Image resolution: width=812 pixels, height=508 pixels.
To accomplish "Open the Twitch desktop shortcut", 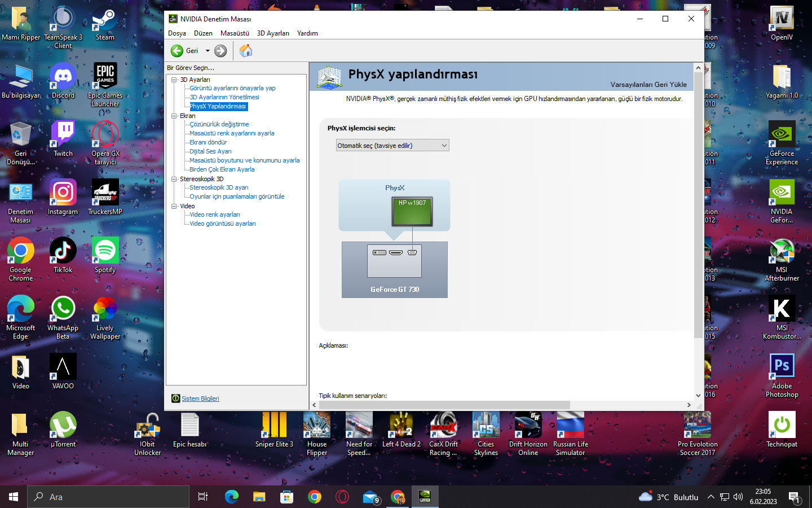I will click(63, 139).
